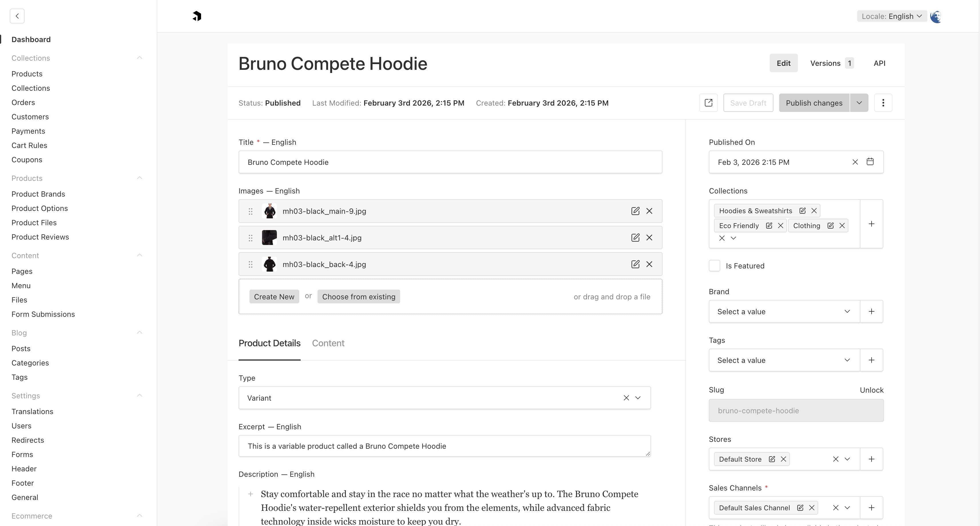Expand the Type Variant dropdown
Screen dimensions: 980x526
coord(638,398)
